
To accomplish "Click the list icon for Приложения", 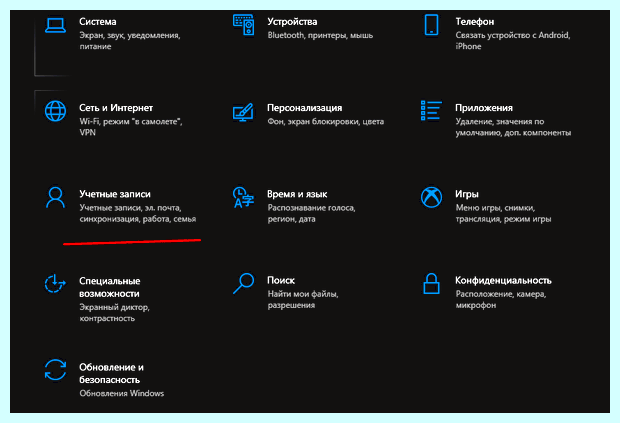I will pyautogui.click(x=431, y=110).
